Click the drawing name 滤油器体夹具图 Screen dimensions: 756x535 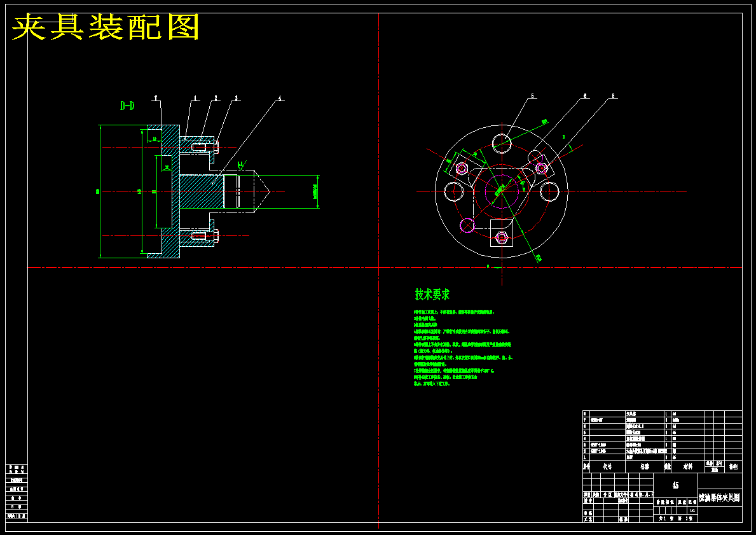click(x=719, y=497)
